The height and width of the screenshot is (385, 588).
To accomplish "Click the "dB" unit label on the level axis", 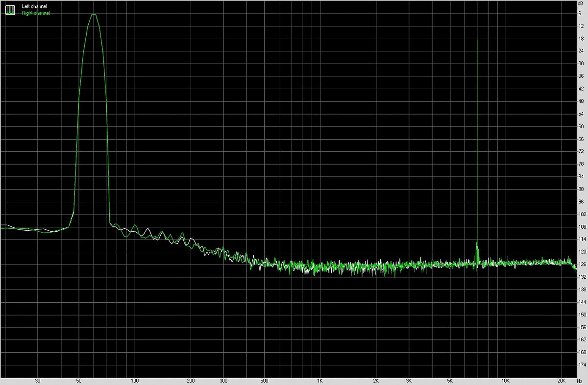I will (581, 4).
